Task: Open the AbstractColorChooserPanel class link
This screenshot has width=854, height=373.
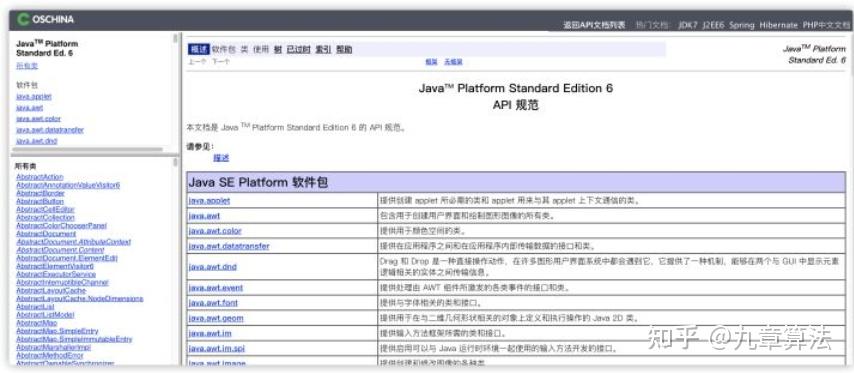Action: point(62,225)
